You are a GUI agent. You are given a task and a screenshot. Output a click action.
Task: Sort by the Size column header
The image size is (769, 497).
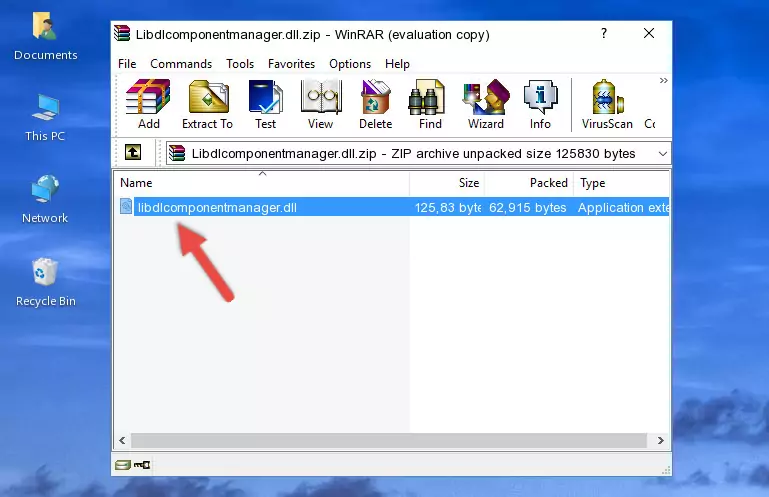tap(447, 183)
